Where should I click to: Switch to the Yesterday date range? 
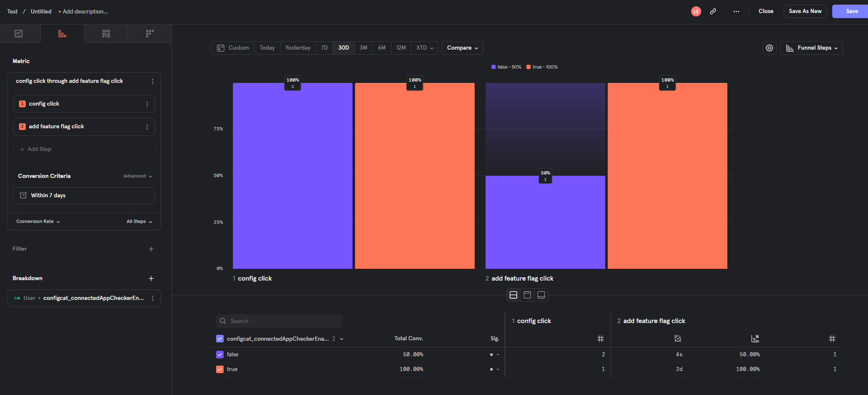point(297,48)
